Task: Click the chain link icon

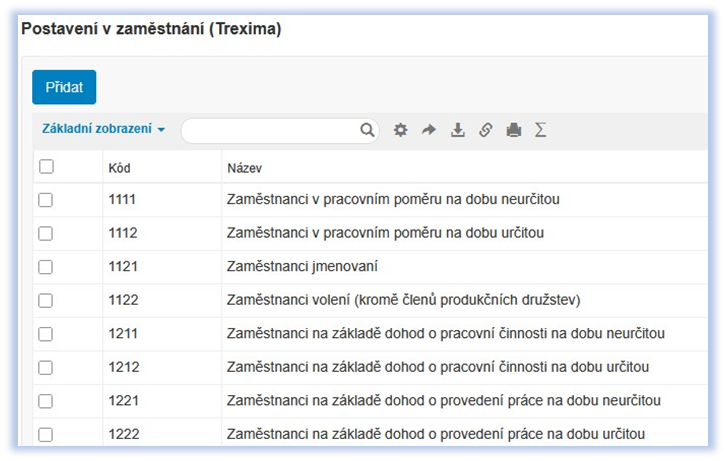Action: pos(485,130)
